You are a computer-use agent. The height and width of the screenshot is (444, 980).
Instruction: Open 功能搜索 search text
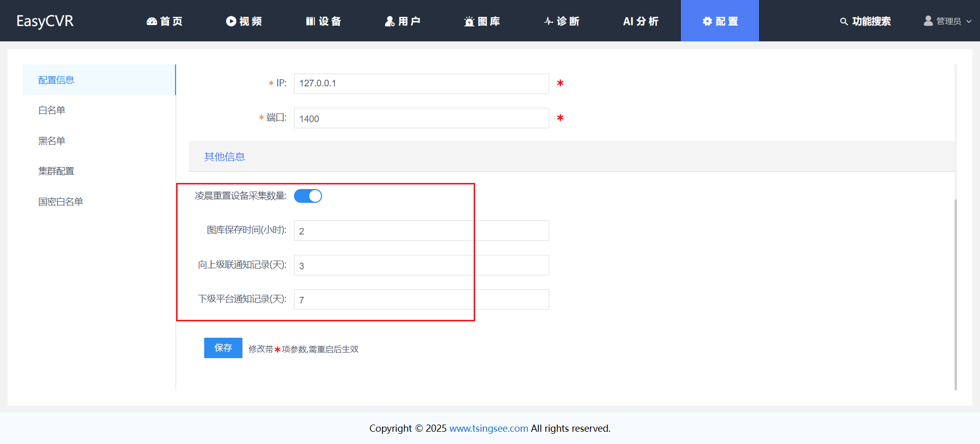coord(871,21)
